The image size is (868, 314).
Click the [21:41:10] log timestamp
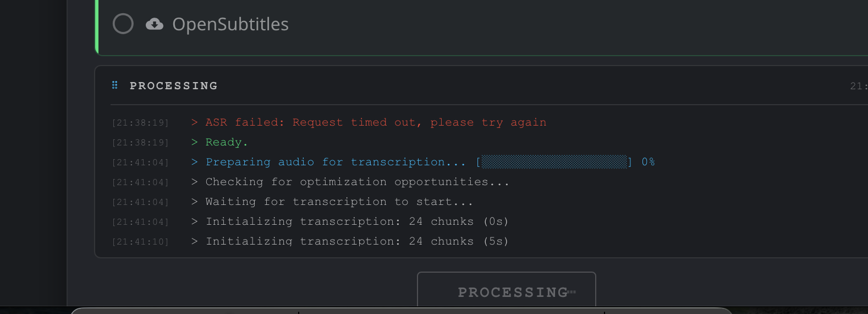pyautogui.click(x=140, y=242)
